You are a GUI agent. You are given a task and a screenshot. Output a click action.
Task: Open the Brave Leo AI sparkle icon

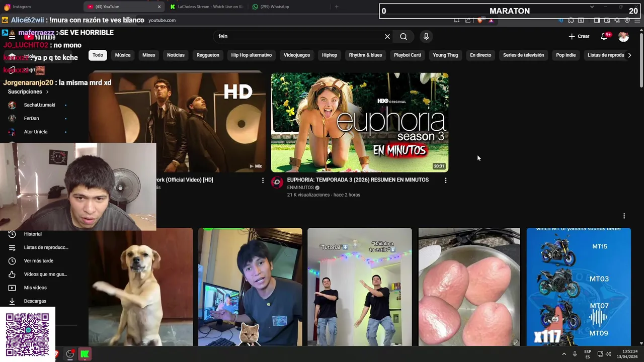point(617,20)
